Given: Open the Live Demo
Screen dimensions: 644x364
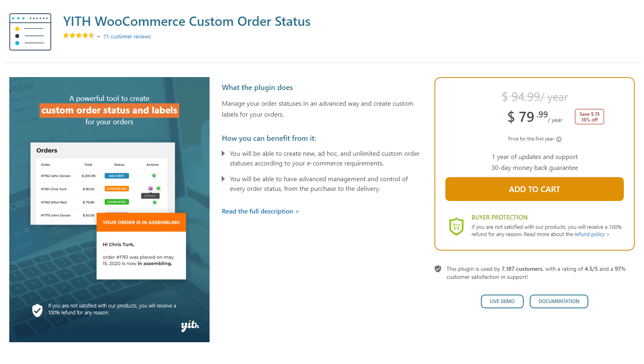Looking at the screenshot, I should tap(502, 301).
